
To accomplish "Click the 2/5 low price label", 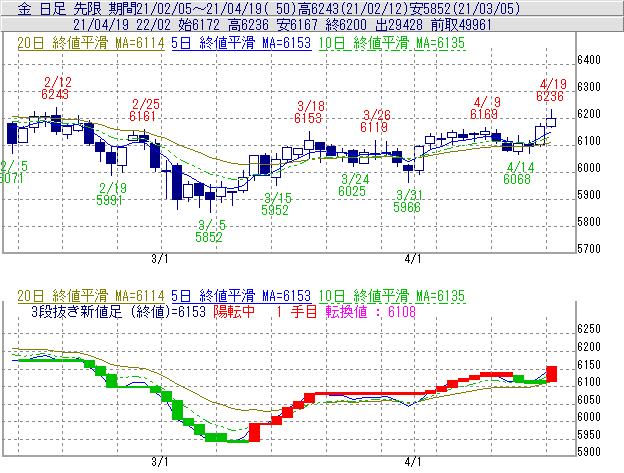I will click(x=14, y=172).
